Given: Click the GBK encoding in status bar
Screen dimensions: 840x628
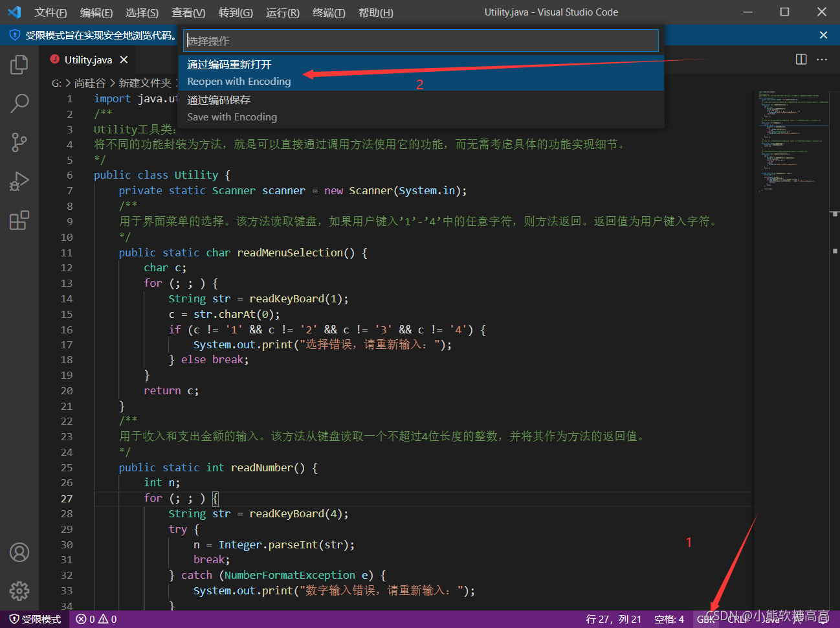Looking at the screenshot, I should pyautogui.click(x=706, y=620).
